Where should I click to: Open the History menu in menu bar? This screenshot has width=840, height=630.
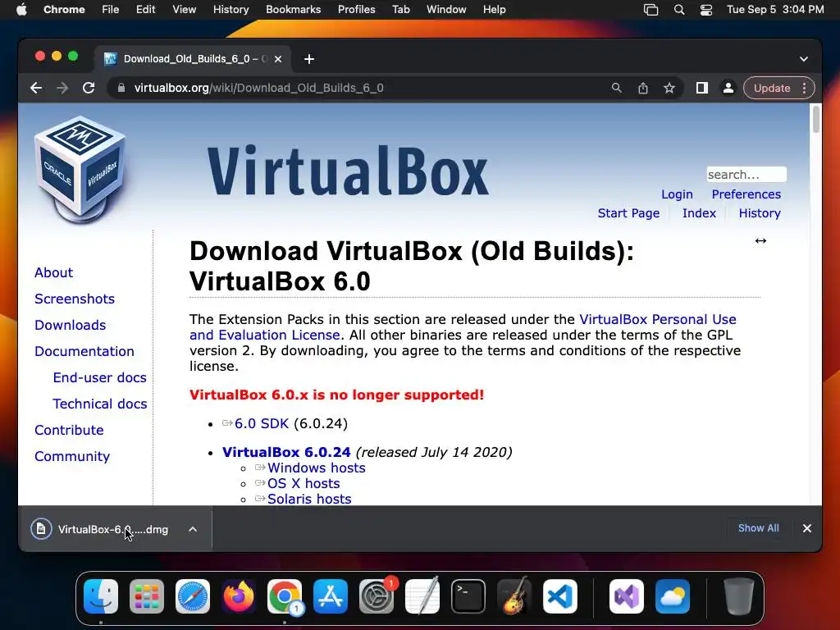point(231,10)
